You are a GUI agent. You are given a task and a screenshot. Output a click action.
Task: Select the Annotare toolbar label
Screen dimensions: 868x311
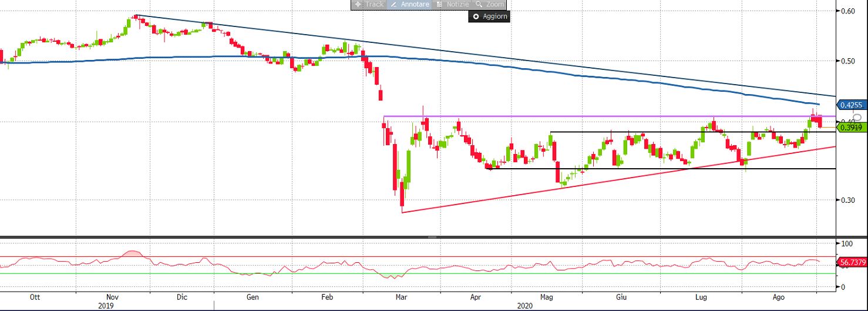click(x=415, y=4)
